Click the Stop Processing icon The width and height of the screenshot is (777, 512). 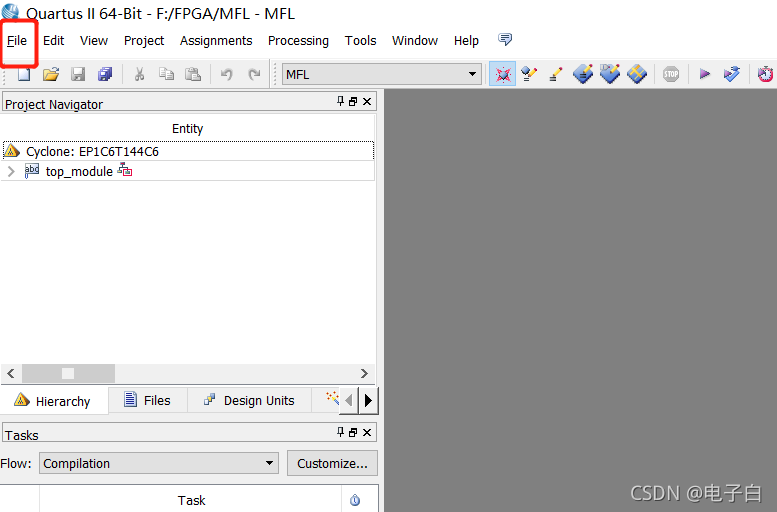(671, 74)
